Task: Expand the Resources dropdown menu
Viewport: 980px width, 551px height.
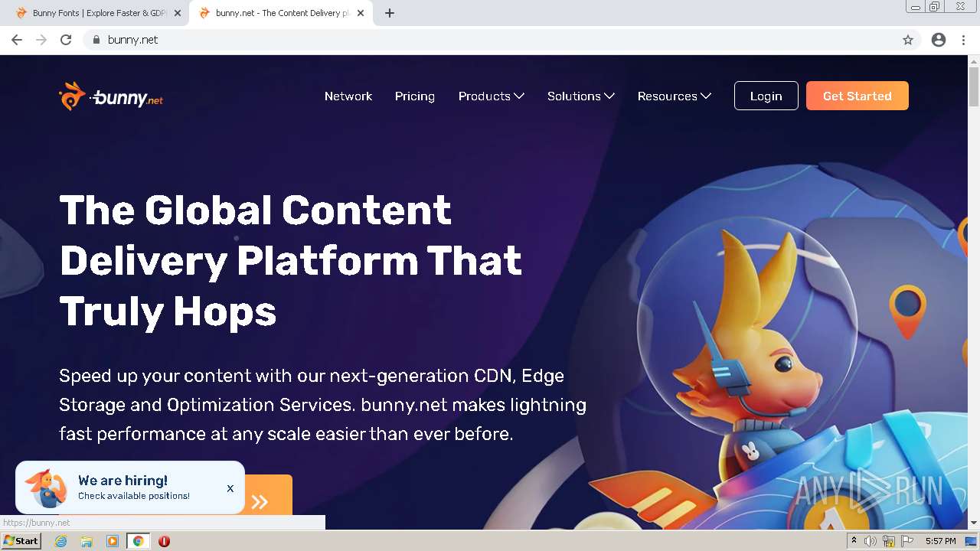Action: pyautogui.click(x=675, y=96)
